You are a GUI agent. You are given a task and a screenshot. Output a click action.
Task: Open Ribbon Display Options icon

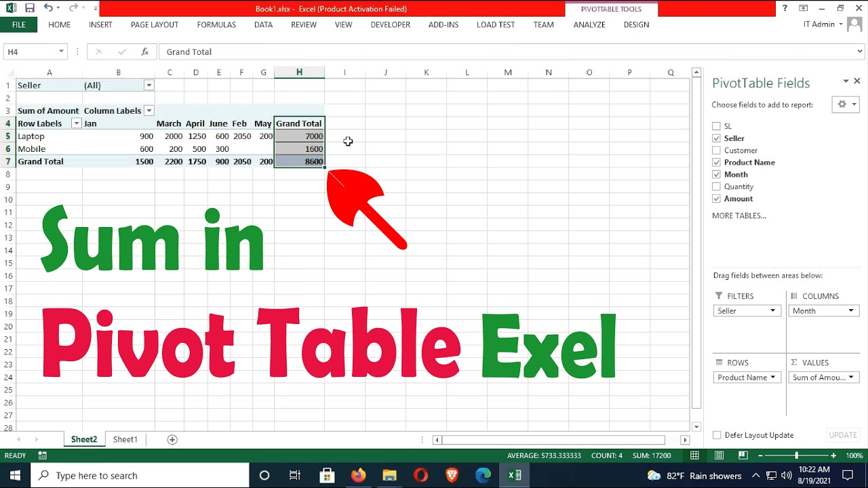tap(804, 8)
